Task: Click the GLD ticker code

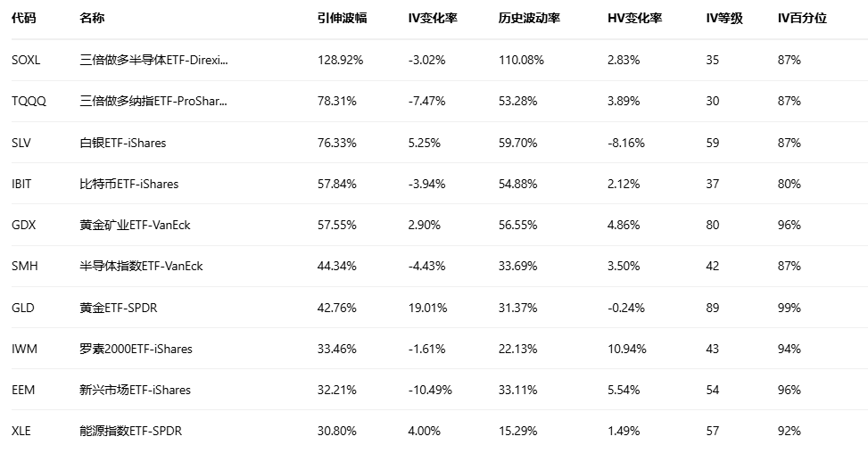Action: pos(23,308)
